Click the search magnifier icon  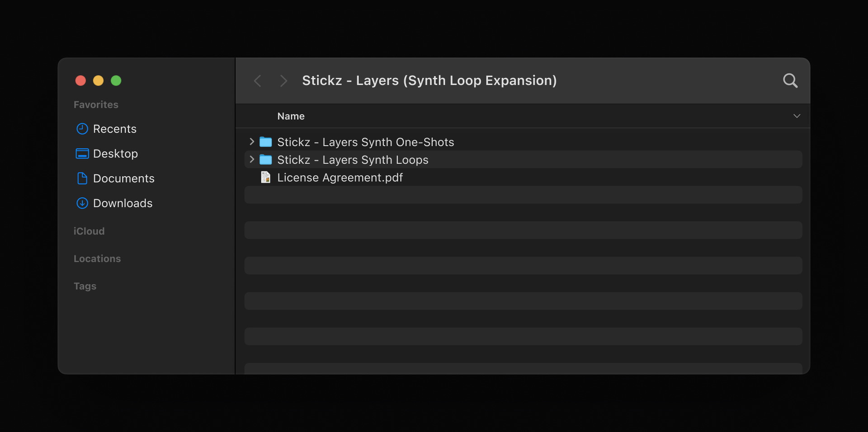[790, 81]
